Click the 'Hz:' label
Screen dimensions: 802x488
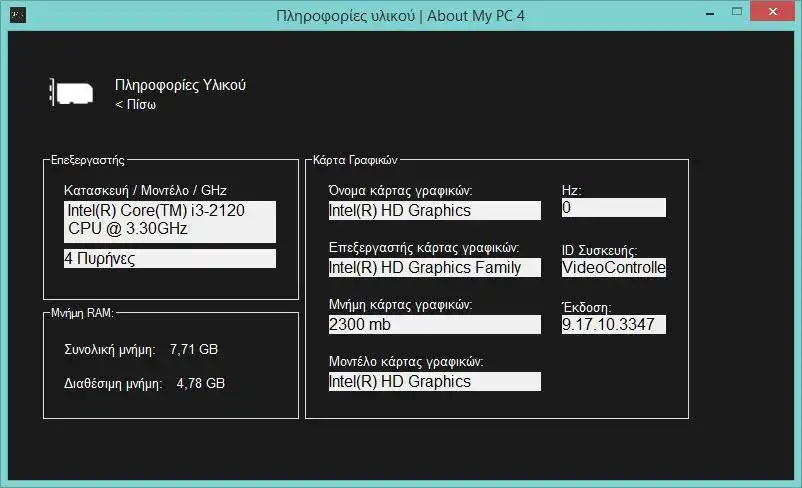coord(571,190)
